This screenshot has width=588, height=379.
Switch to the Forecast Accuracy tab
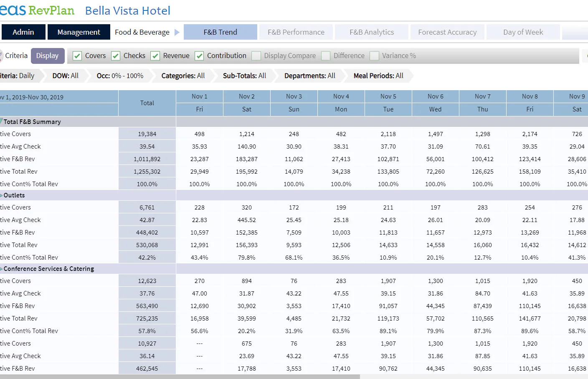point(447,32)
